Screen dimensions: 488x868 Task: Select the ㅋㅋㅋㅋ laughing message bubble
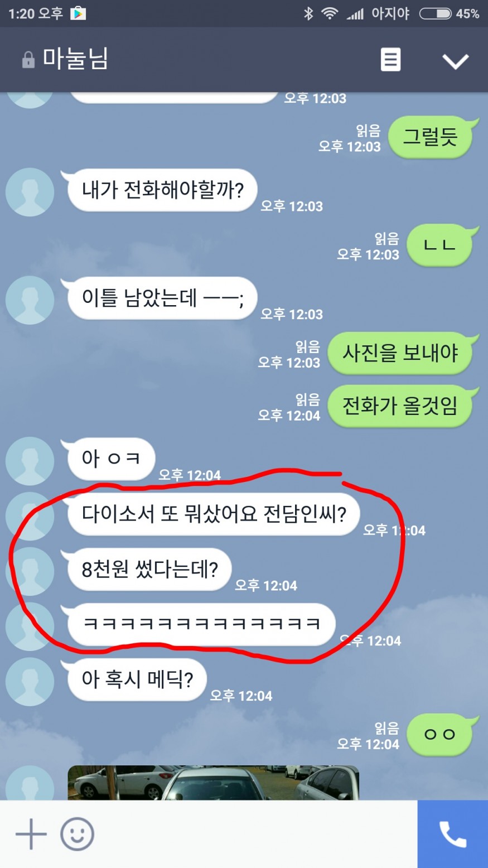[201, 624]
